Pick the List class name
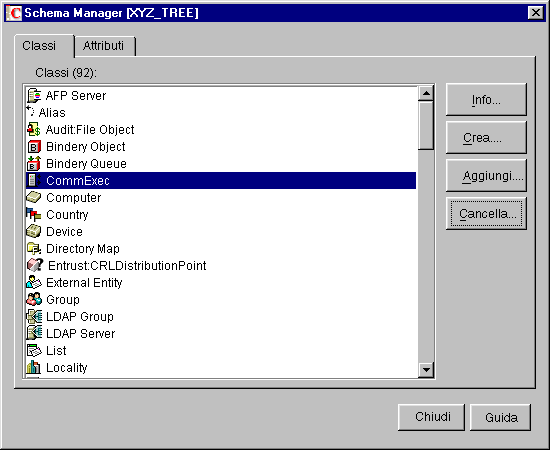The width and height of the screenshot is (550, 450). click(x=56, y=350)
